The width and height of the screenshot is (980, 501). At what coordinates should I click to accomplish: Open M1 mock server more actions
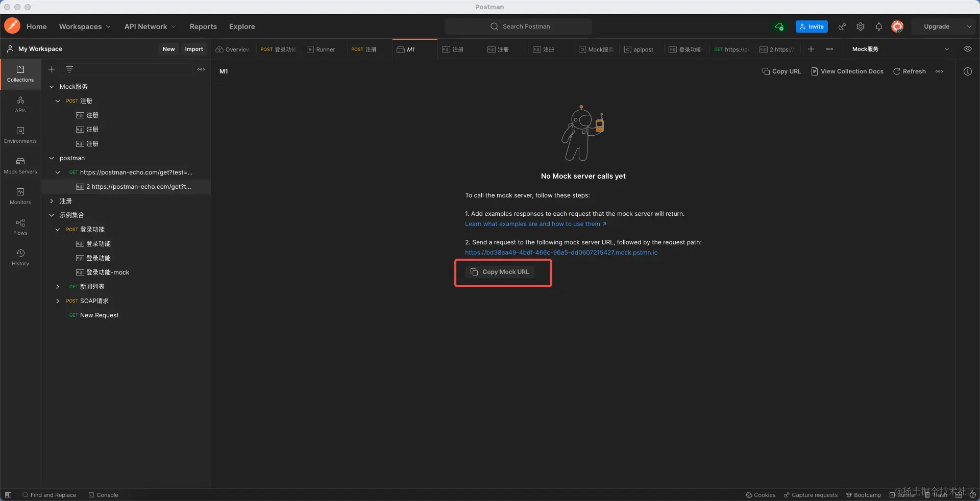939,71
